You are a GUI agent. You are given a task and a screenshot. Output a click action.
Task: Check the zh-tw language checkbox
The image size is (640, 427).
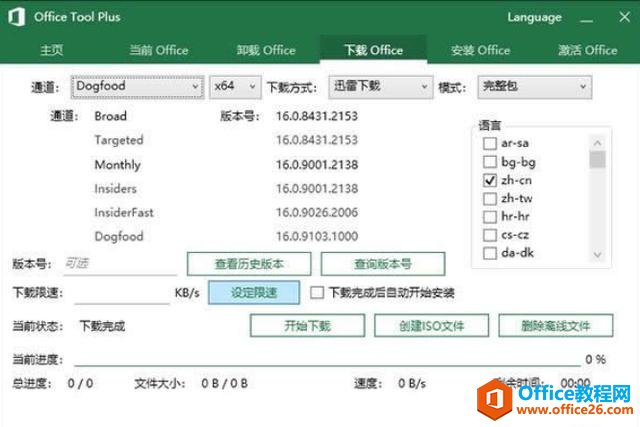click(490, 198)
